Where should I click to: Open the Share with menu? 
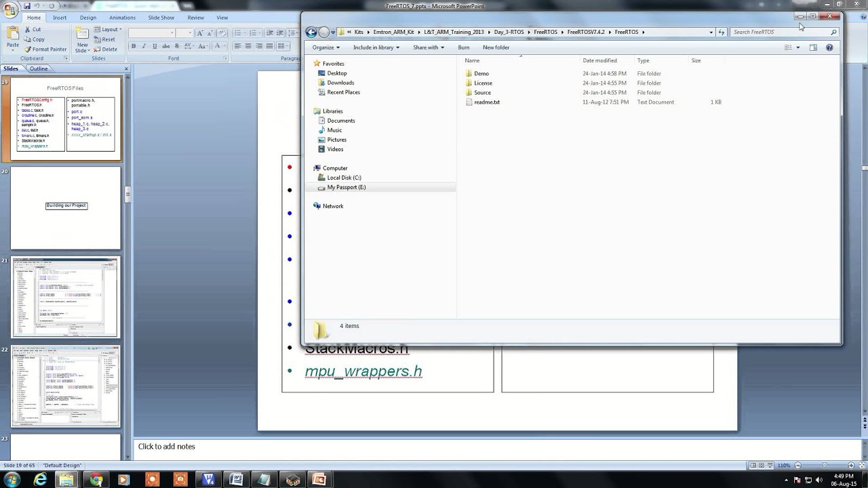429,47
